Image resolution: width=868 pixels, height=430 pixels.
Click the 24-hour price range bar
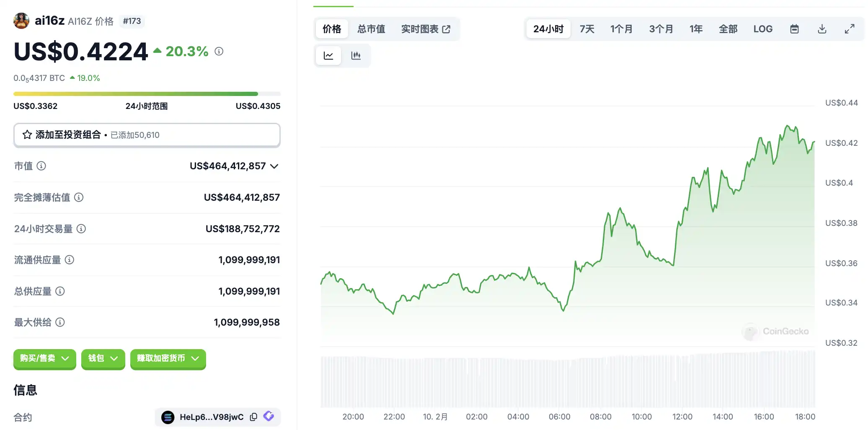coord(147,94)
